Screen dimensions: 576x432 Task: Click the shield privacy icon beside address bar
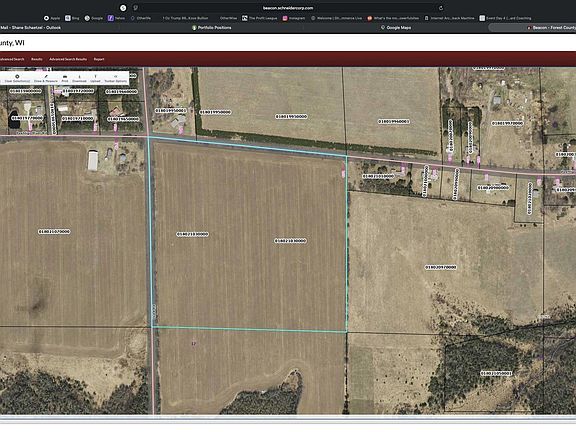(136, 8)
